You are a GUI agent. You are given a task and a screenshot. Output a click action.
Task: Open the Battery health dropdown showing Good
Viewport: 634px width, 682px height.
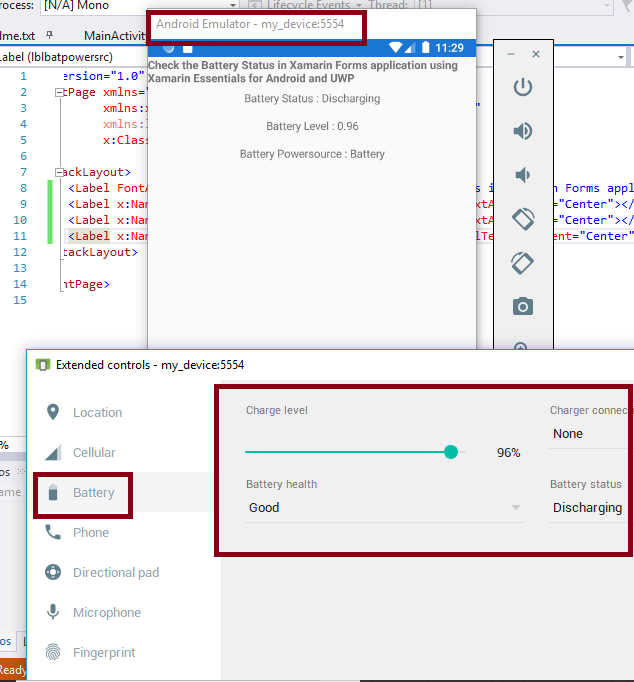coord(385,508)
